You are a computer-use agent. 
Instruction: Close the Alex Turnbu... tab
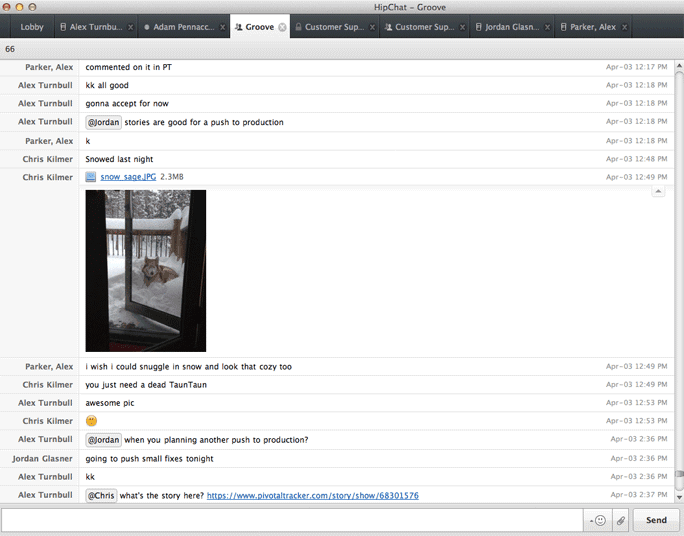click(x=130, y=27)
